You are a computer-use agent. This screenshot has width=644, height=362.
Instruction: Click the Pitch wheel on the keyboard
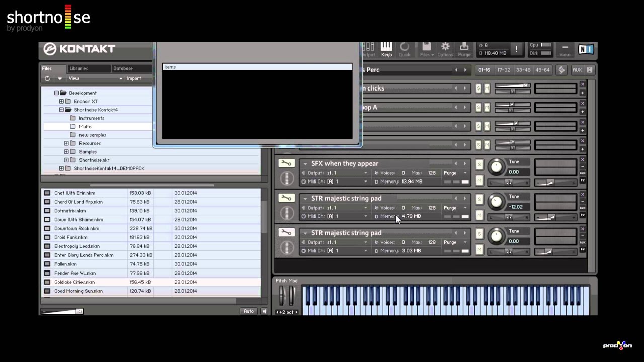pyautogui.click(x=281, y=295)
